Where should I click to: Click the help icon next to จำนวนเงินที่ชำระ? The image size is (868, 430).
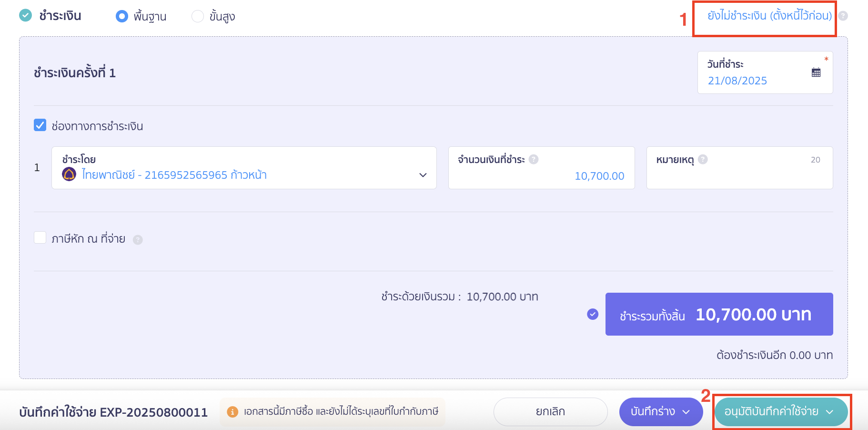coord(534,159)
